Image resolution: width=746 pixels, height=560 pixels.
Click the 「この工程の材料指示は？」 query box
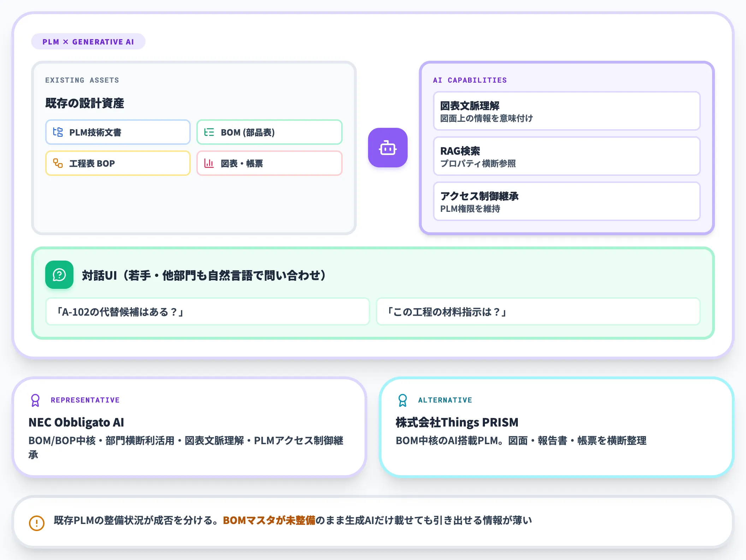(x=538, y=311)
